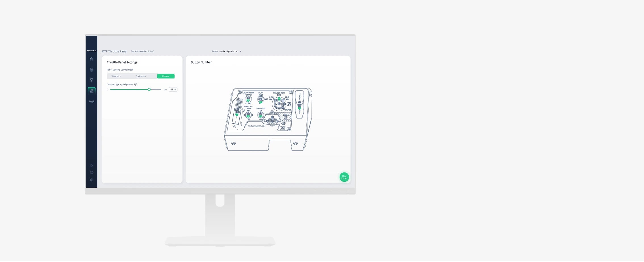The width and height of the screenshot is (644, 262).
Task: Click button 14 SAFE on the rotary selector
Action: click(279, 99)
